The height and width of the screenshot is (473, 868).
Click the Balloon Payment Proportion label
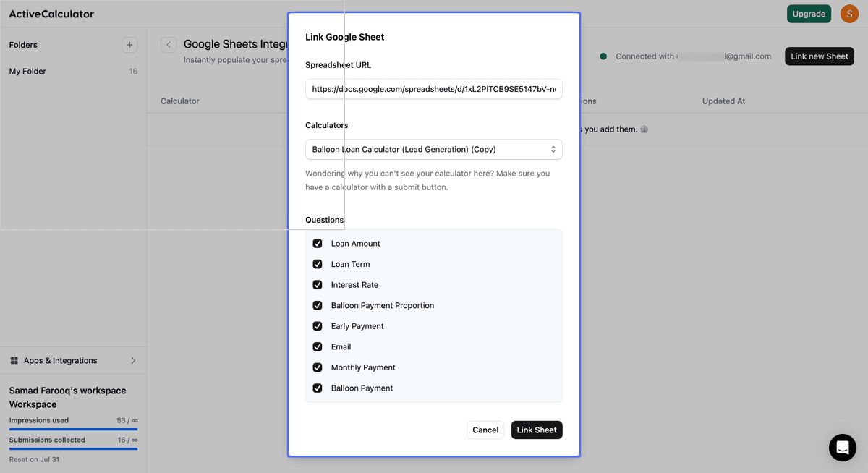(383, 305)
